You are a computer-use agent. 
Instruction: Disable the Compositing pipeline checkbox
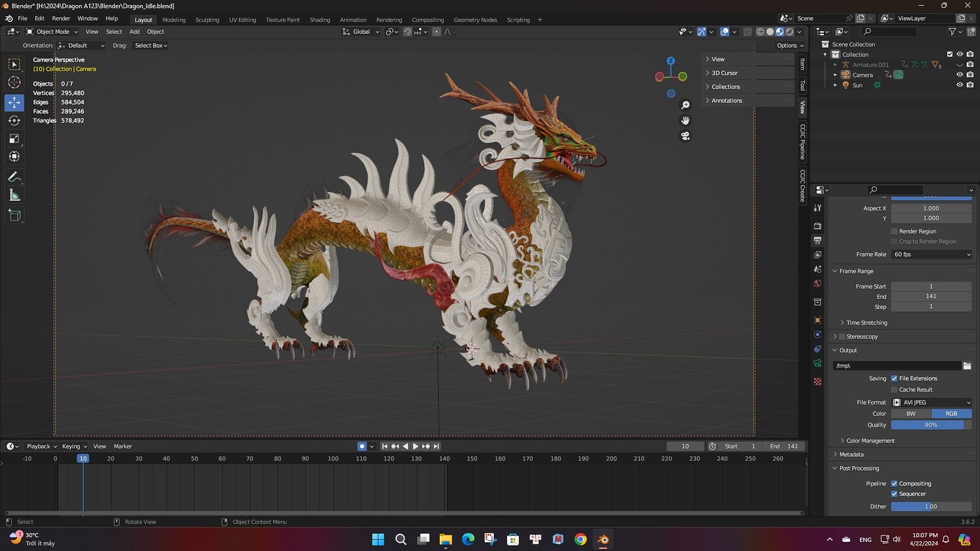[x=894, y=484]
